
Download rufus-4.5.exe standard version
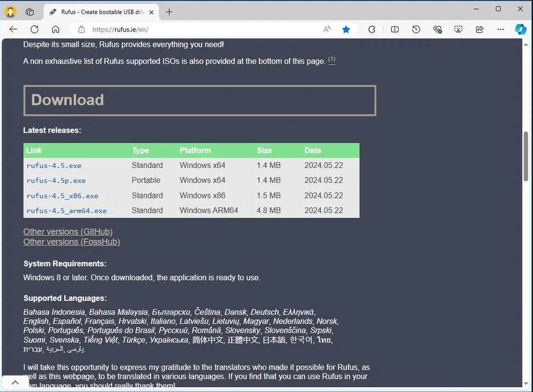[54, 166]
